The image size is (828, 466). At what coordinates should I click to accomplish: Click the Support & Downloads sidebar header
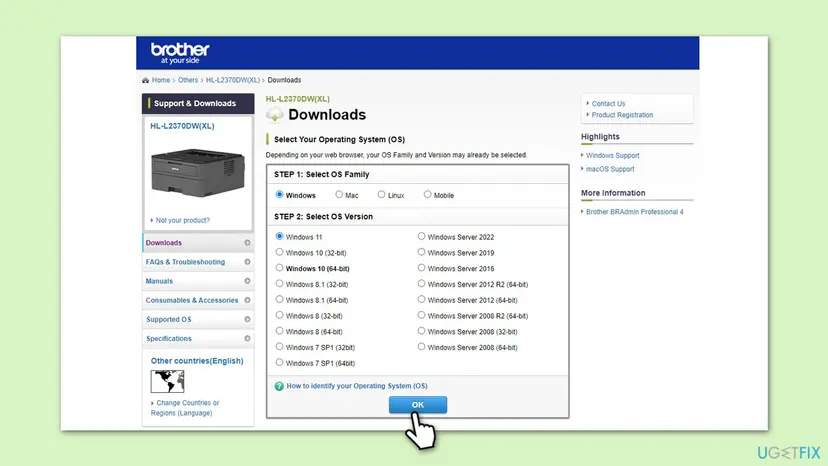(x=198, y=104)
